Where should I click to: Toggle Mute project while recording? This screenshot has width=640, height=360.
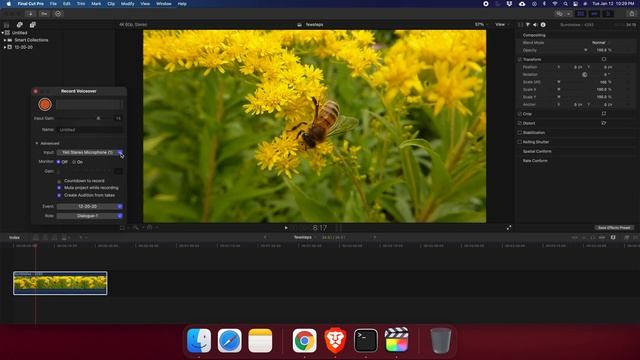point(59,188)
